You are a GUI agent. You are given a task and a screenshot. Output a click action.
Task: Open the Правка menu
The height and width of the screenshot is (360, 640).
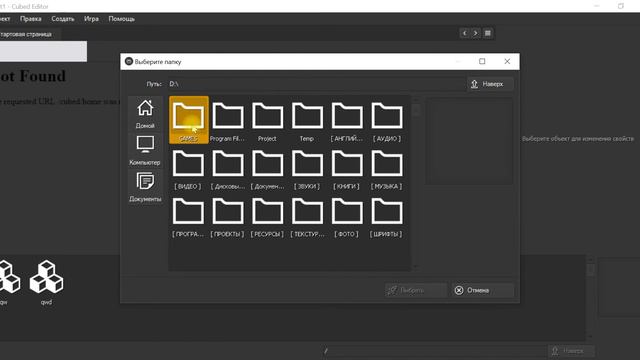(31, 19)
